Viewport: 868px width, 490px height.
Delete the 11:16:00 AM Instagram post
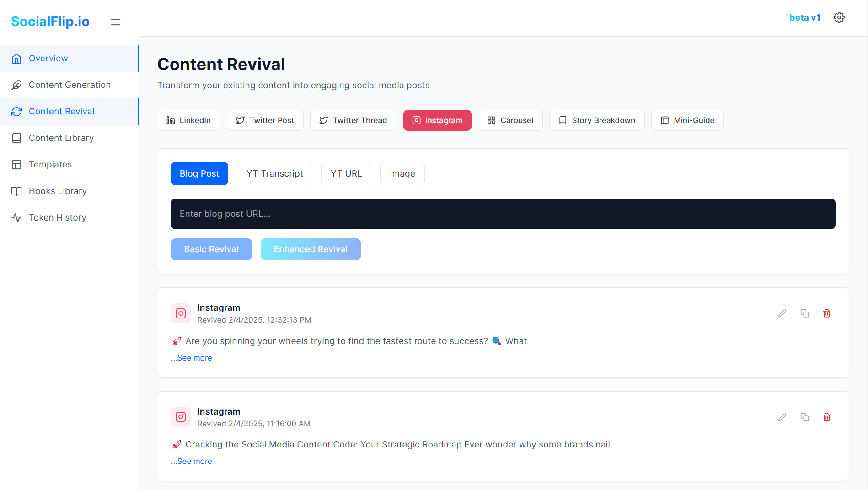click(827, 417)
